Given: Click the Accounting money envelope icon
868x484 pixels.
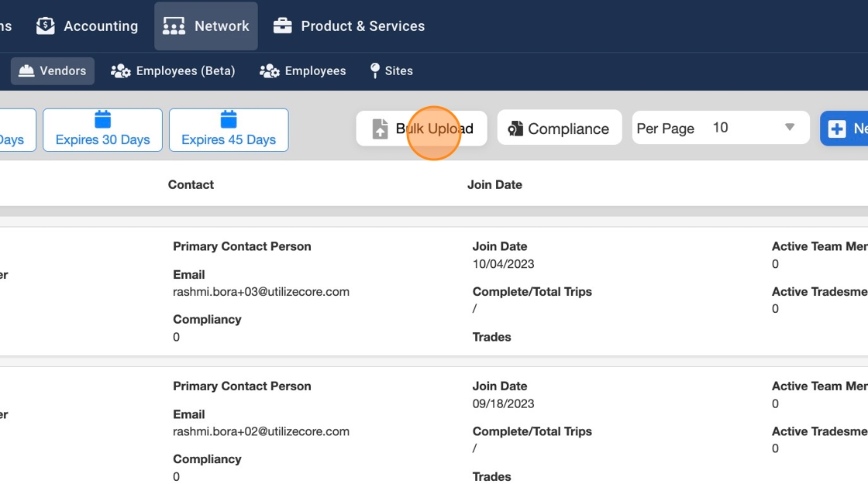Looking at the screenshot, I should pyautogui.click(x=46, y=26).
